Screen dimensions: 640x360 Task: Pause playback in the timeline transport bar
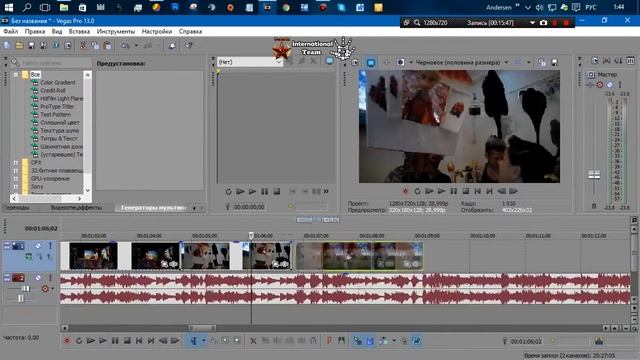coord(115,340)
